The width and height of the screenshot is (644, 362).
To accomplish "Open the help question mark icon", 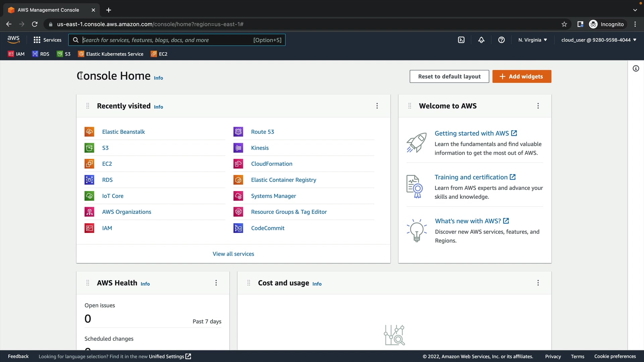I will point(501,40).
